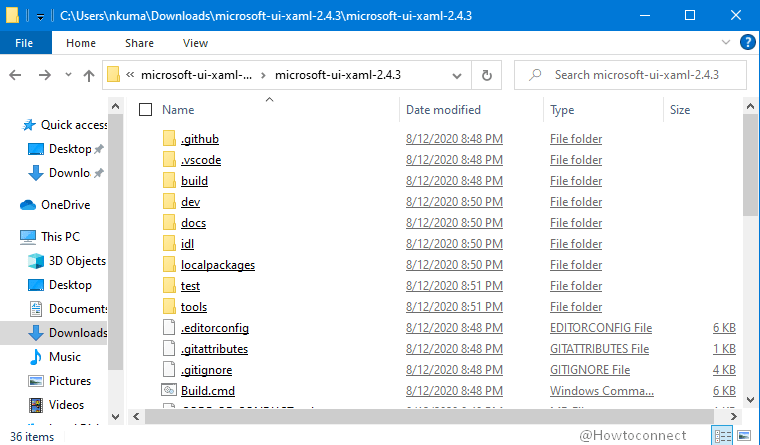Sort by the Type column header
The image size is (760, 445).
(x=562, y=110)
